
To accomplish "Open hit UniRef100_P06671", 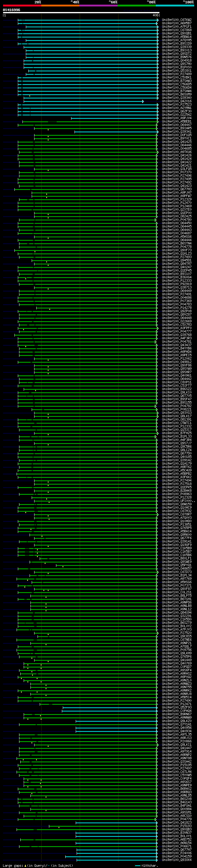I will (177, 846).
